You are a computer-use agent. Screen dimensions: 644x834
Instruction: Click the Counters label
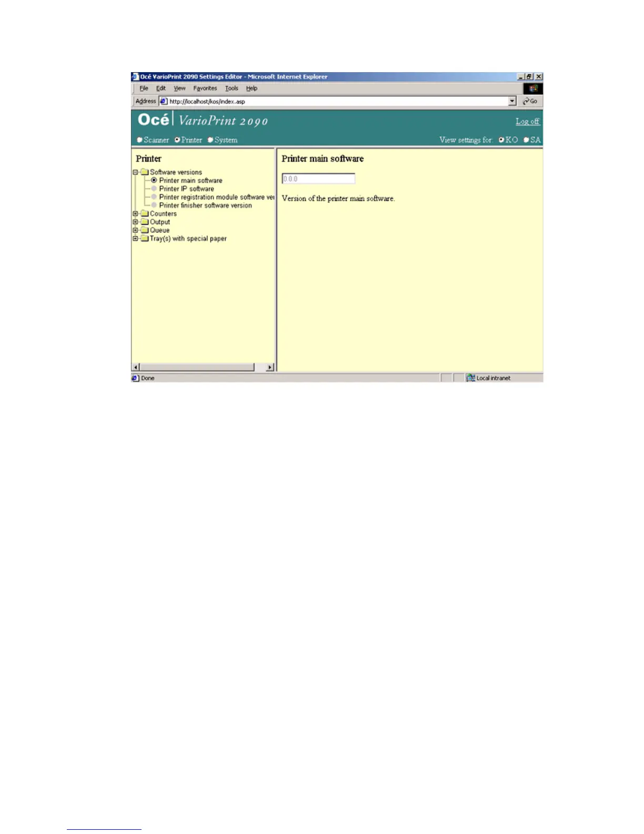[163, 214]
